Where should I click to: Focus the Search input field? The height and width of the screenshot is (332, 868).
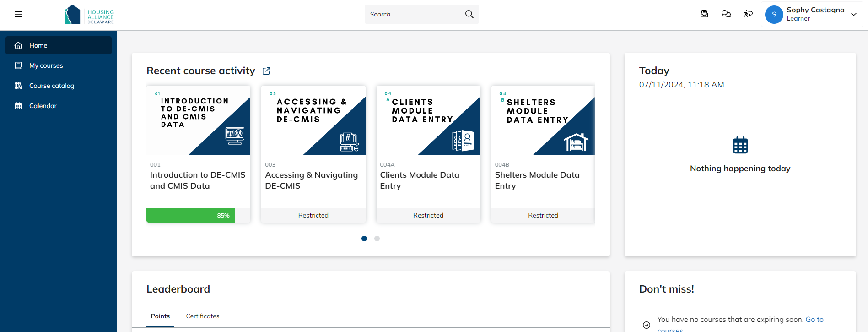pyautogui.click(x=415, y=14)
